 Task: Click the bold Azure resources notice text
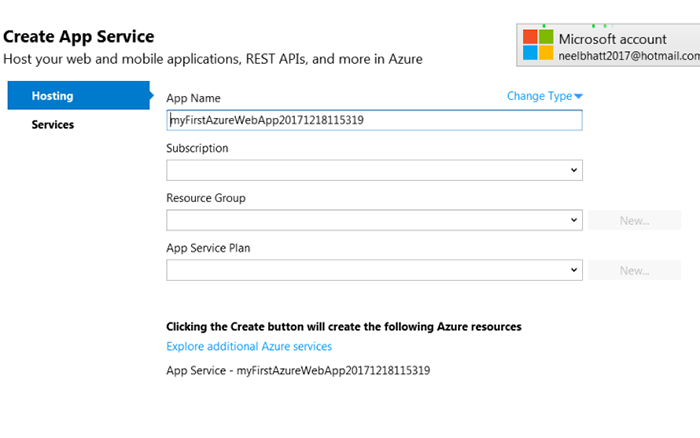(343, 327)
